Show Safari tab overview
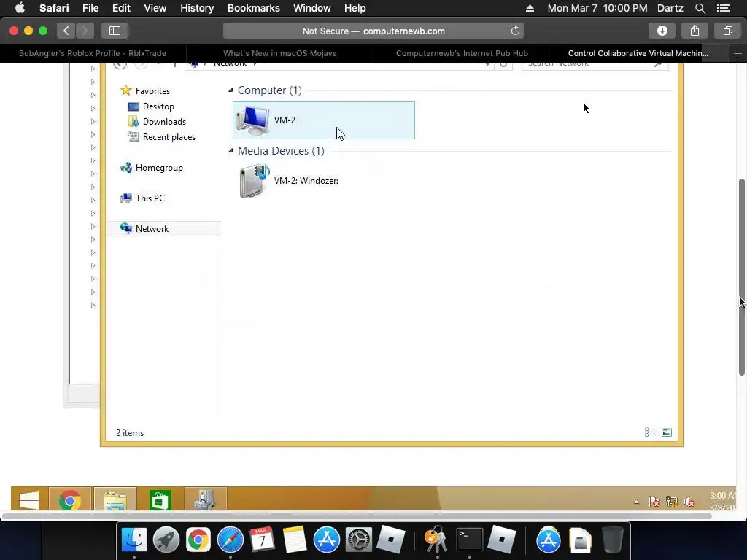 727,31
